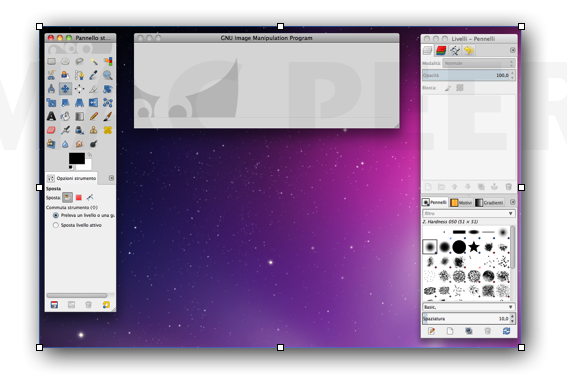The height and width of the screenshot is (378, 567).
Task: Click the black foreground color swatch
Action: pos(77,158)
